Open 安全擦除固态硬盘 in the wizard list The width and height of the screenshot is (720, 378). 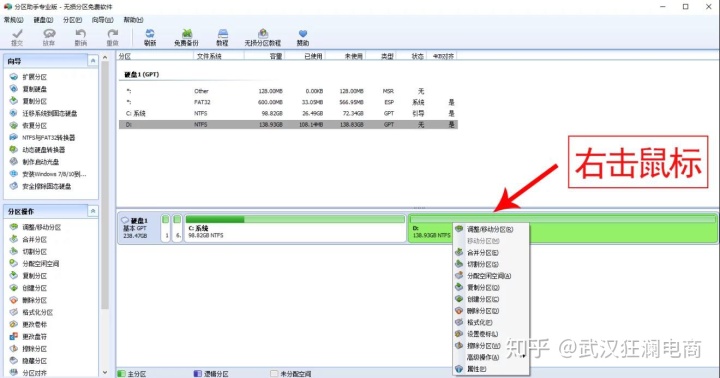40,186
